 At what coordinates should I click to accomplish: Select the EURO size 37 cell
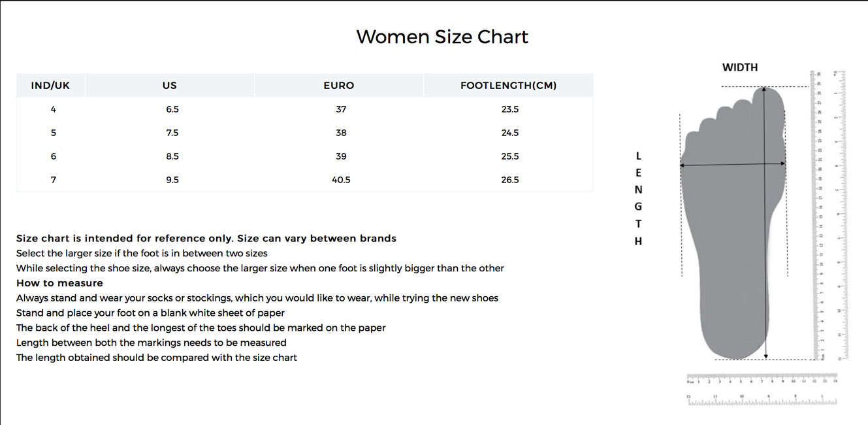click(x=341, y=109)
